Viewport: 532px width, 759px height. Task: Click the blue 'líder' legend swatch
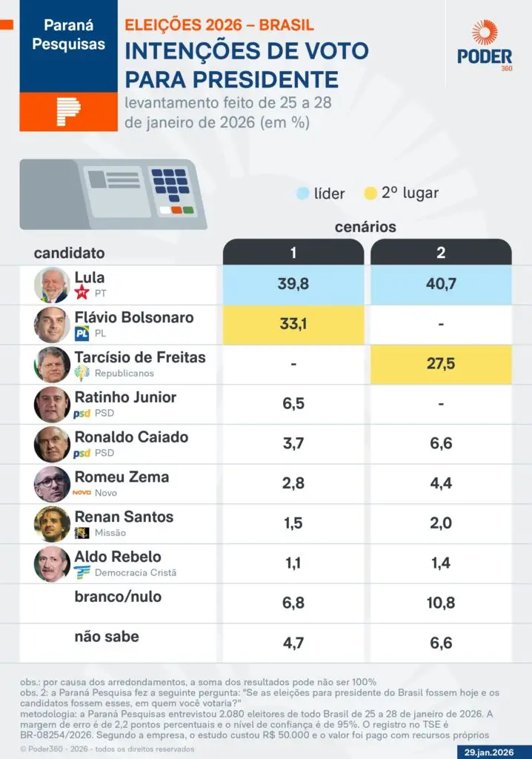[x=302, y=193]
